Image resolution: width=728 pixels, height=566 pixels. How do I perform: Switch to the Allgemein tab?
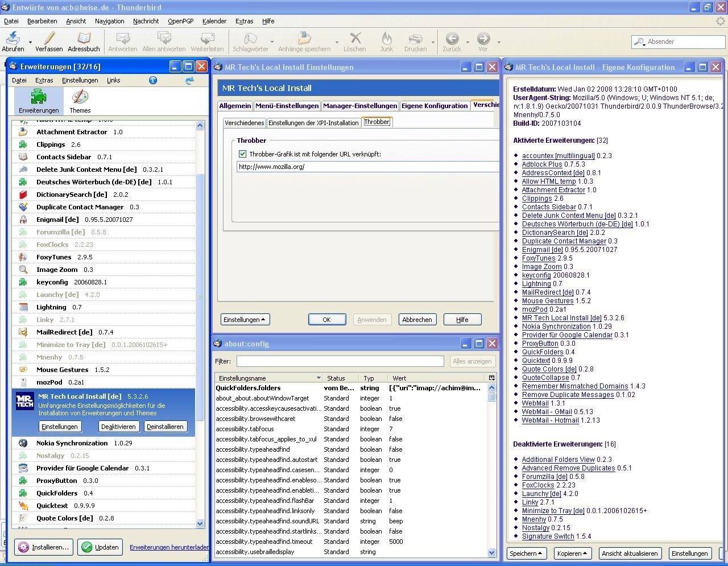click(235, 106)
